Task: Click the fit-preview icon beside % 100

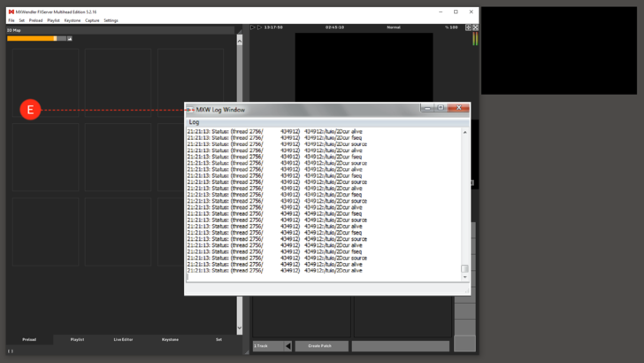Action: pyautogui.click(x=468, y=27)
